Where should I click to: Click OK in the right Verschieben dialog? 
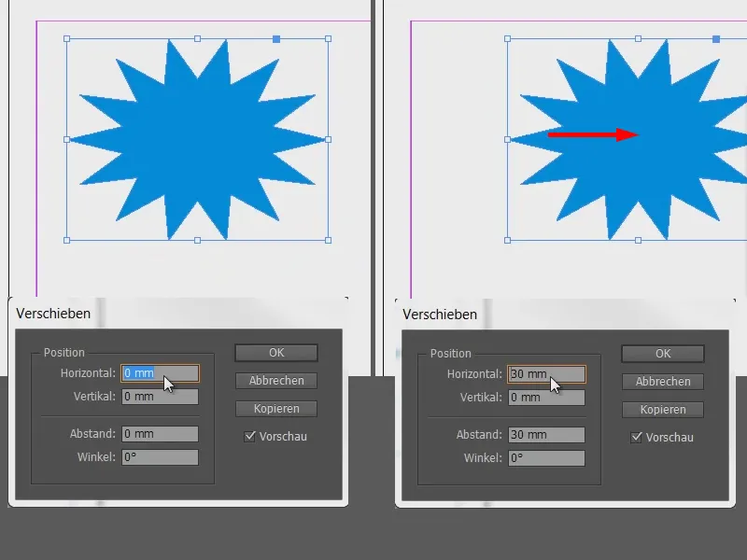pyautogui.click(x=662, y=354)
